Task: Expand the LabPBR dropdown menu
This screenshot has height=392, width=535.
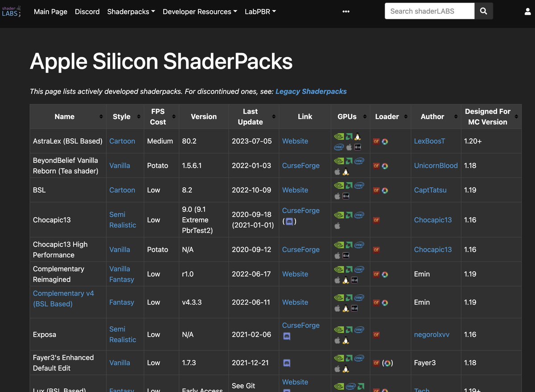Action: (260, 12)
